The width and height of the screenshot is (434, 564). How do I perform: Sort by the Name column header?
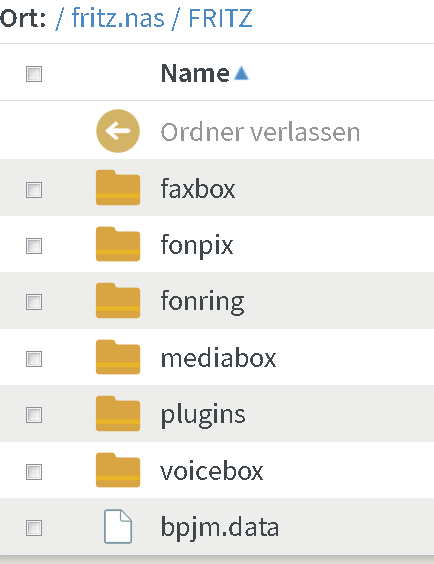point(195,73)
